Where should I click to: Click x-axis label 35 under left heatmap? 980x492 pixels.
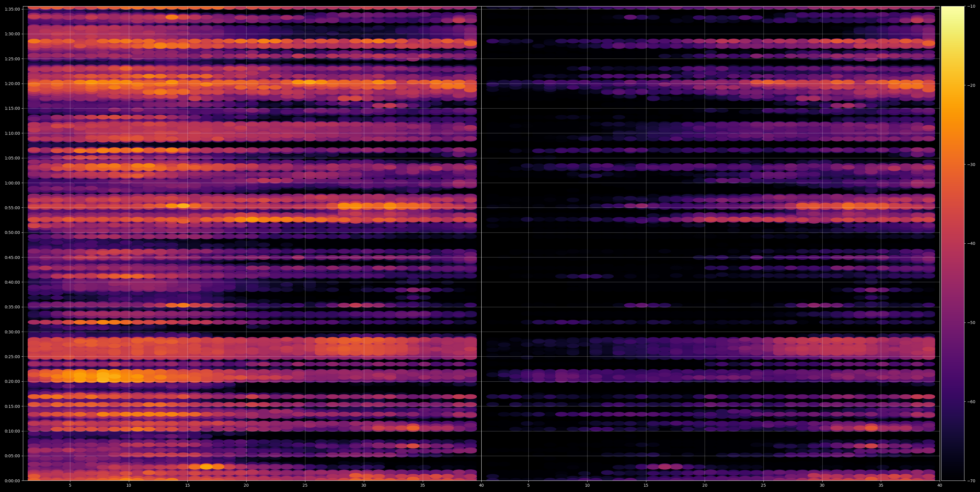[423, 486]
